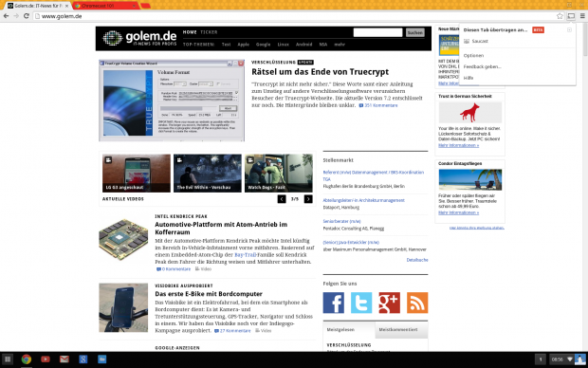Open HOME in golem navigation

190,32
